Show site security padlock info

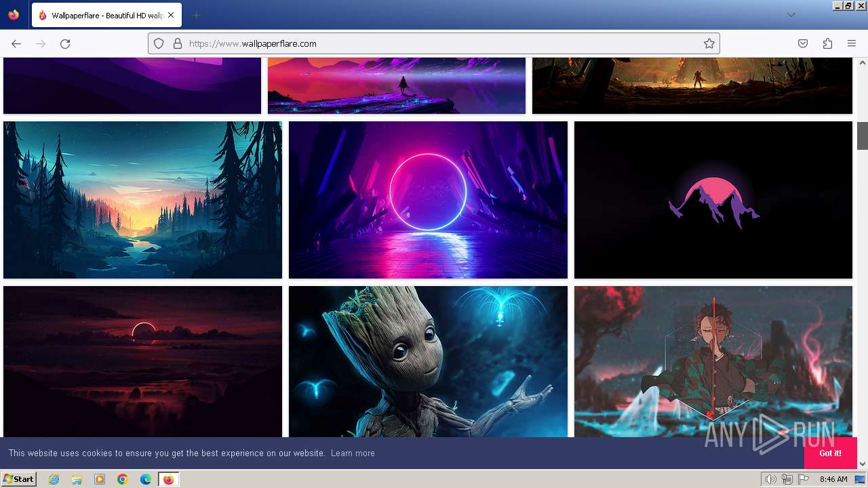[x=178, y=43]
